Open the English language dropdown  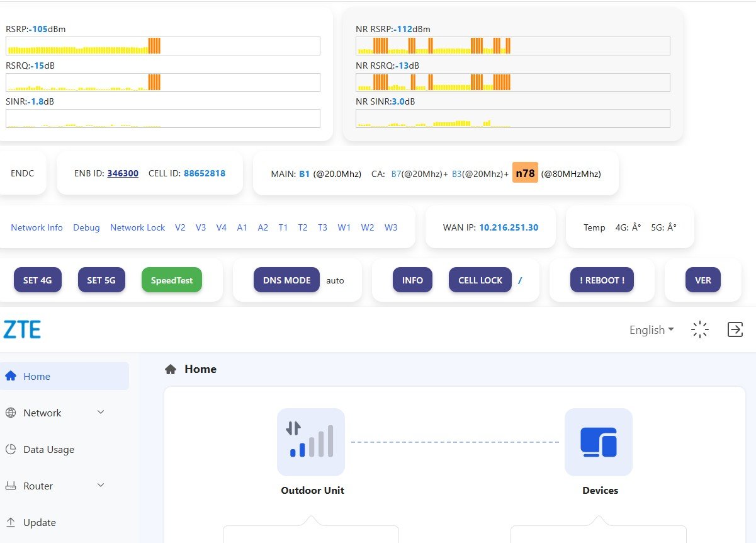(x=651, y=330)
